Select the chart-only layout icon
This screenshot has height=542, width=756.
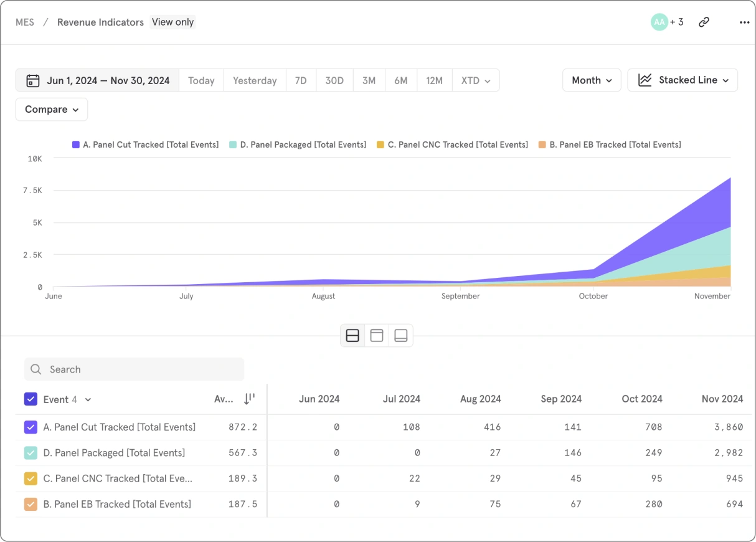pyautogui.click(x=377, y=336)
